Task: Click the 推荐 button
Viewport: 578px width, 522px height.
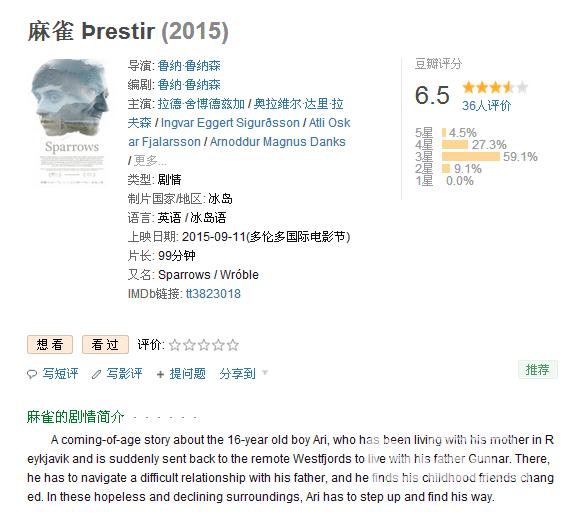Action: (537, 369)
